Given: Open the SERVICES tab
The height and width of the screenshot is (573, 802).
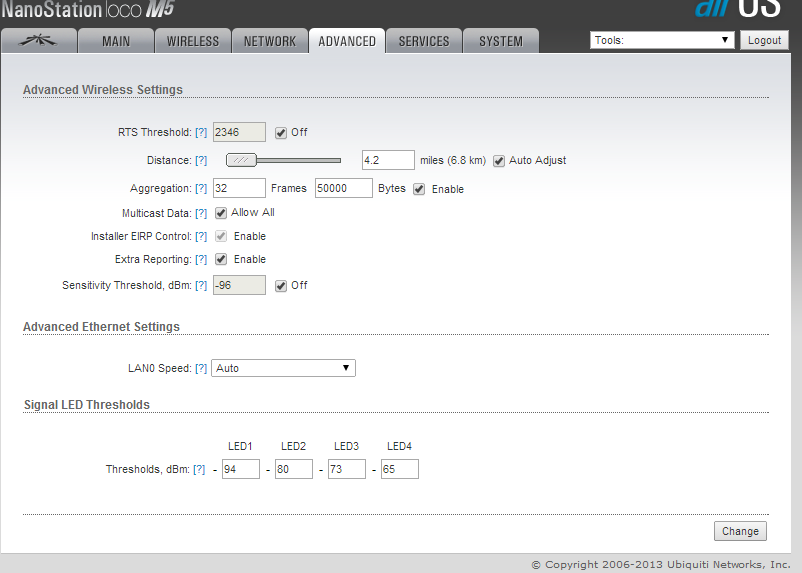Looking at the screenshot, I should 424,41.
